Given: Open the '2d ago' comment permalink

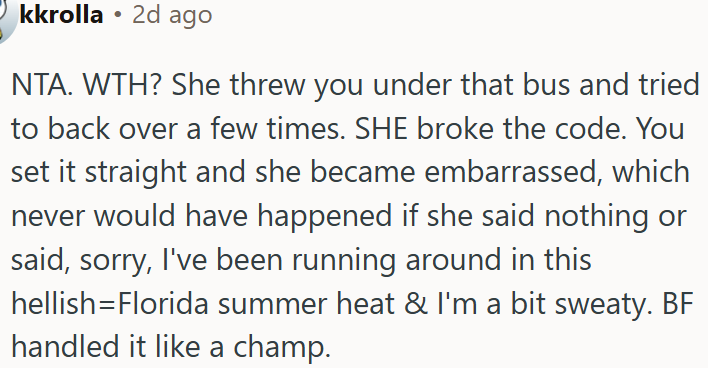Looking at the screenshot, I should click(172, 15).
